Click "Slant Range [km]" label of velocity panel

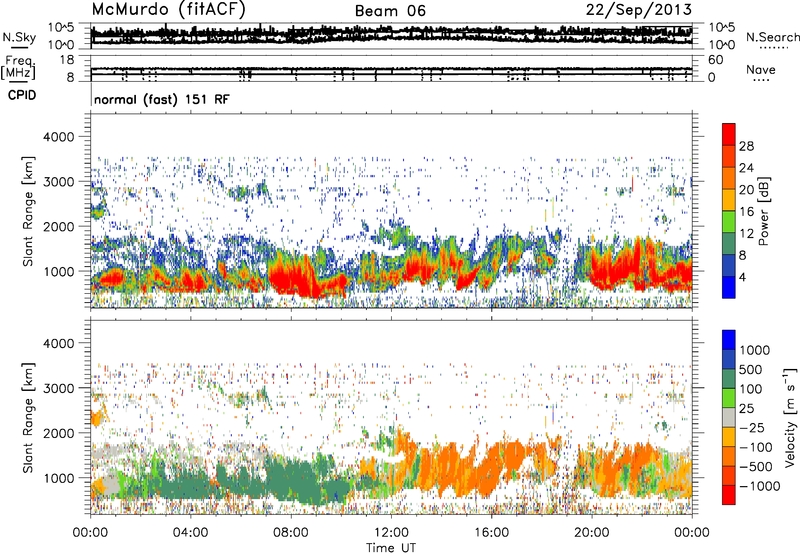pos(29,418)
